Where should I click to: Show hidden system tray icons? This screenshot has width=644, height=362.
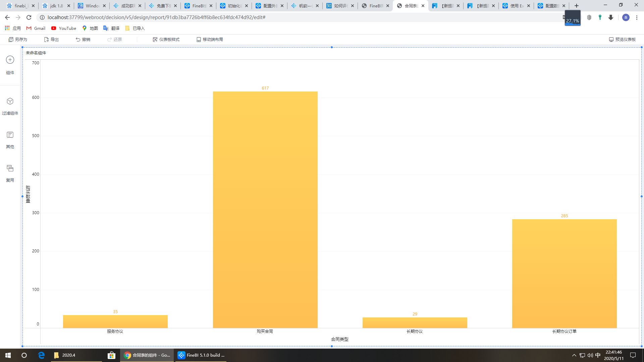(574, 355)
